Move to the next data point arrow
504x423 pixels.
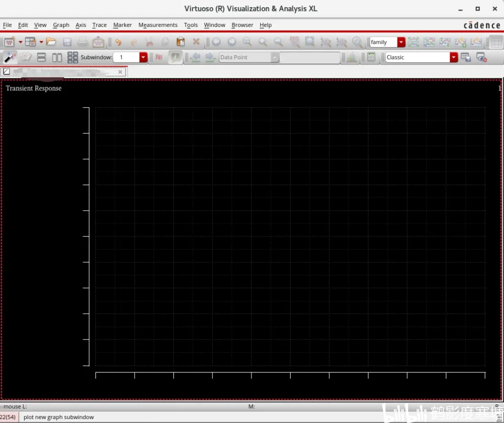coord(210,57)
